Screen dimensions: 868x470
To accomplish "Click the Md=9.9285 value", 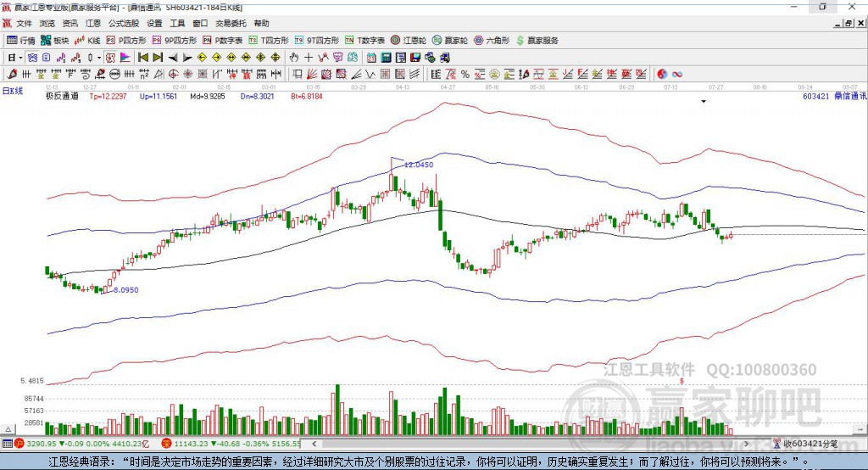I will pyautogui.click(x=208, y=96).
